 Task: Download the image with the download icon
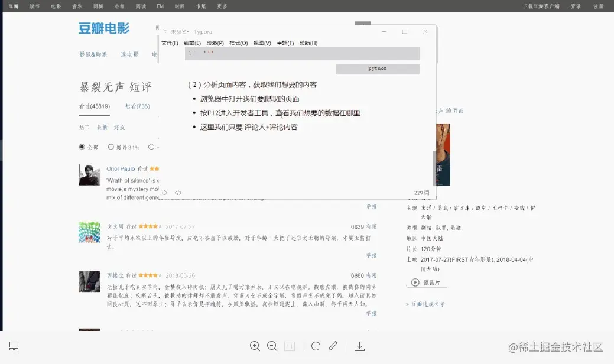[x=359, y=346]
